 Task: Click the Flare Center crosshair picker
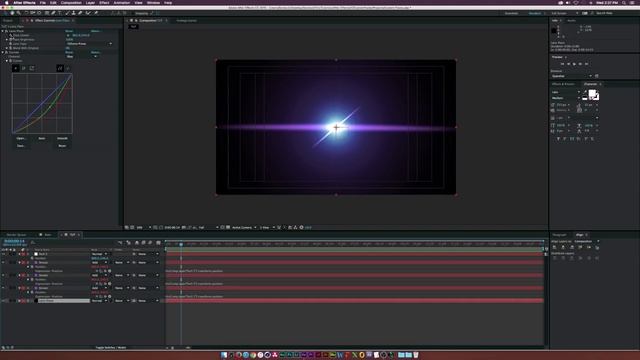(68, 35)
